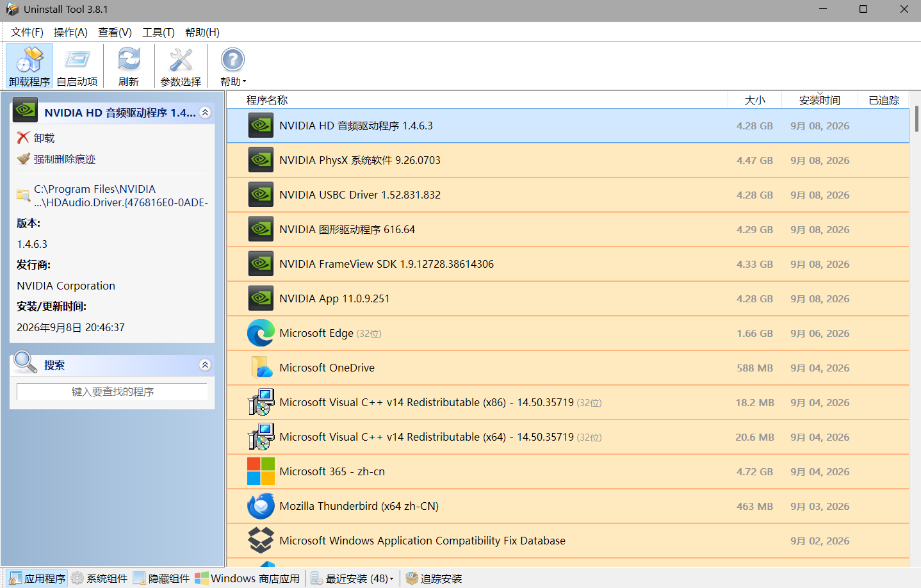
Task: Switch to the 系统组件 tab
Action: click(x=99, y=578)
